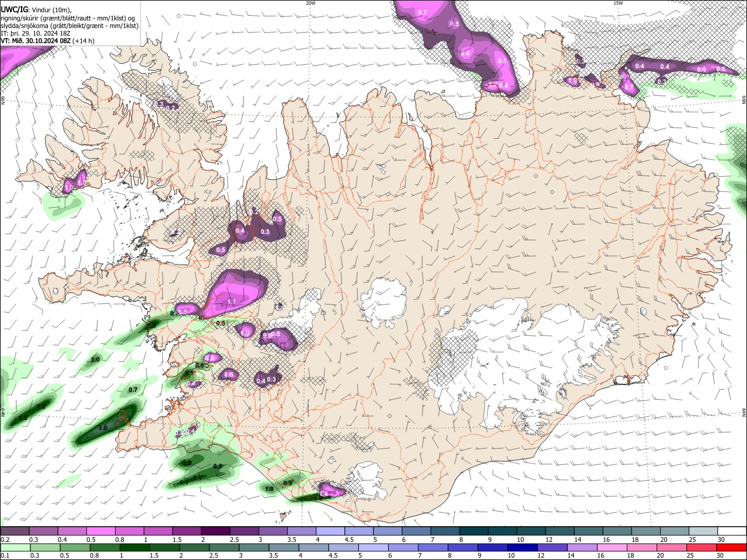Click the 'slydda/snjókoma' legend description line
Screen dimensions: 747x560
tap(69, 26)
